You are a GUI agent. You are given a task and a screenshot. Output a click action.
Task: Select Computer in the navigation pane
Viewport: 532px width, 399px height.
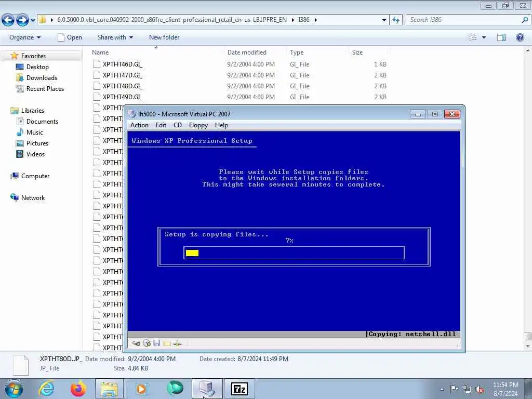coord(35,176)
